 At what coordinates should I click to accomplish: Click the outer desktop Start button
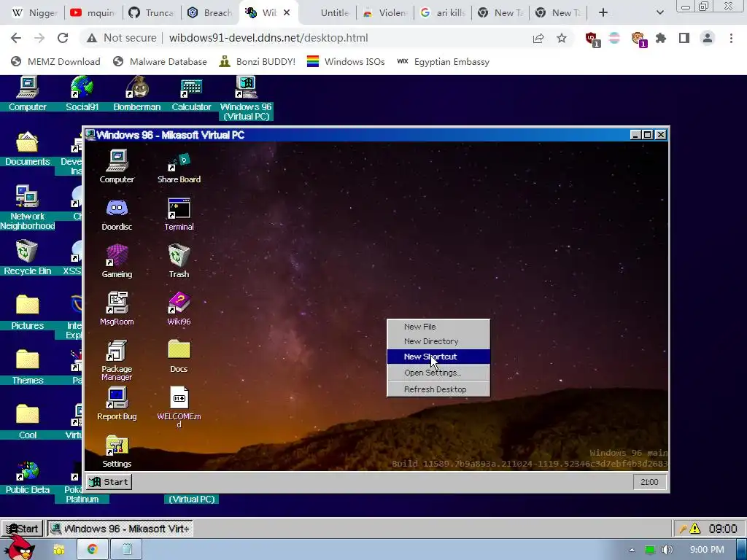(22, 529)
